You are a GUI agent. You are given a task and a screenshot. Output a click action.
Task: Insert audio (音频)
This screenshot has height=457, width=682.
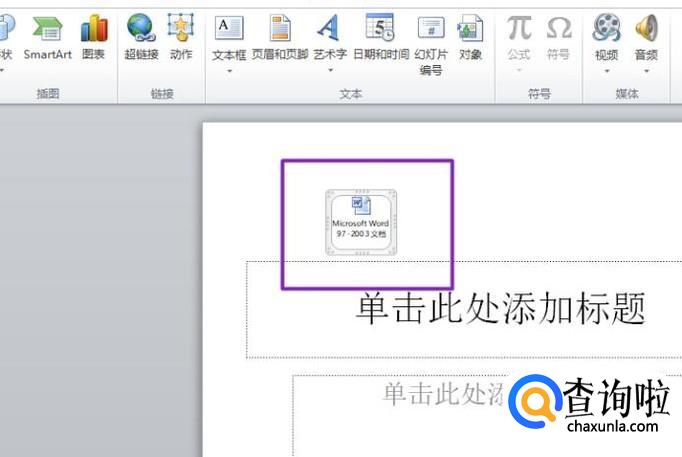pyautogui.click(x=646, y=38)
